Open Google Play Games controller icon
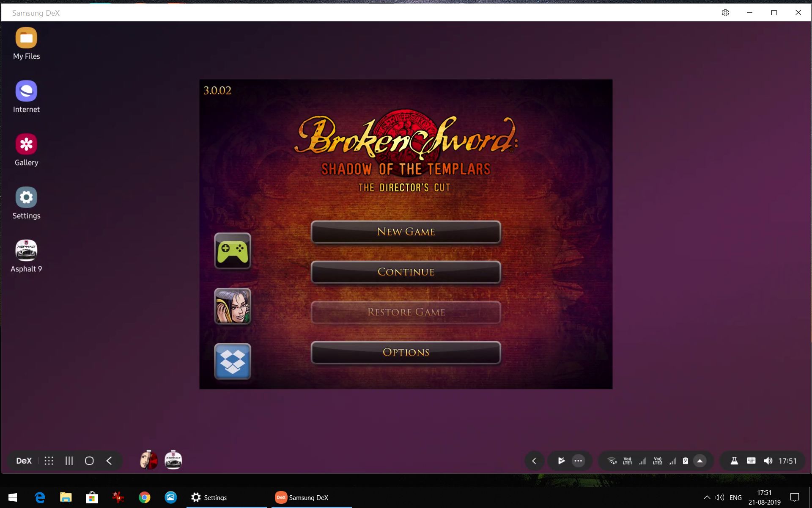Viewport: 812px width, 508px height. [233, 251]
